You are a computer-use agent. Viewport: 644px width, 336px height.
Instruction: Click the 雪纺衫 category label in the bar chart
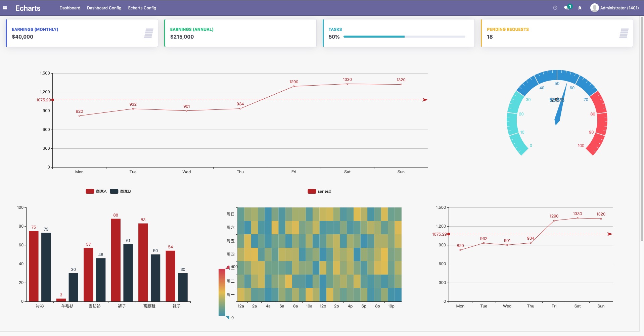[x=95, y=306]
